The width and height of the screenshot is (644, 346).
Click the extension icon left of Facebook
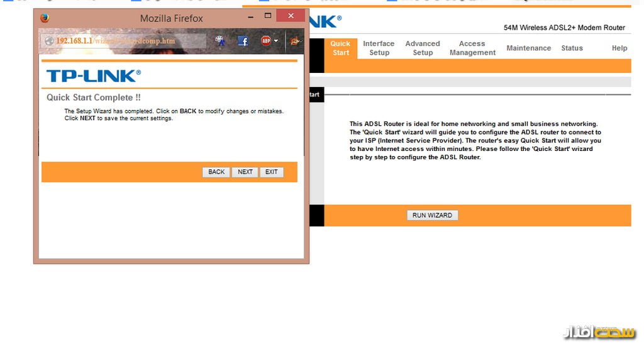click(x=219, y=42)
